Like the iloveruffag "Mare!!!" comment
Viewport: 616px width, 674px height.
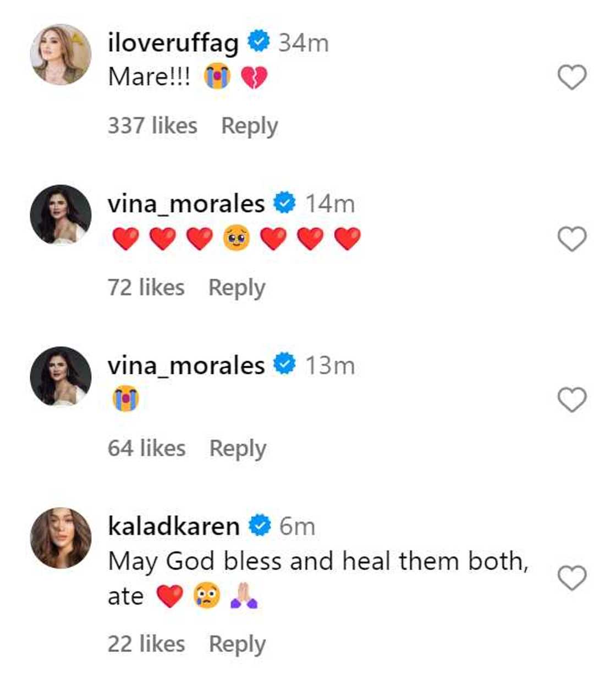click(x=572, y=77)
